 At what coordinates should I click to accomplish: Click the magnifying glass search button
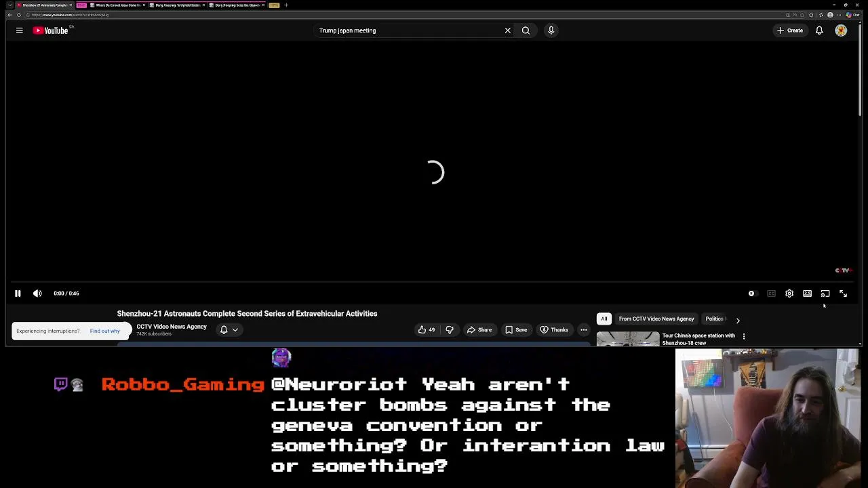(x=526, y=30)
